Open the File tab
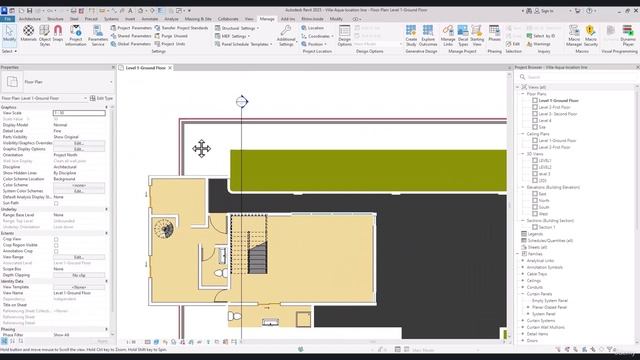This screenshot has height=360, width=640. [x=7, y=19]
